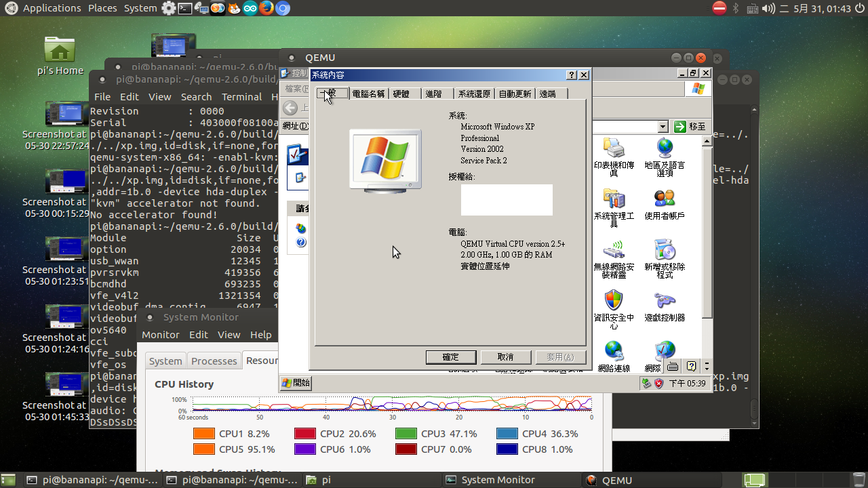Launch Arduino IDE from the top panel
Image resolution: width=868 pixels, height=488 pixels.
tap(250, 8)
